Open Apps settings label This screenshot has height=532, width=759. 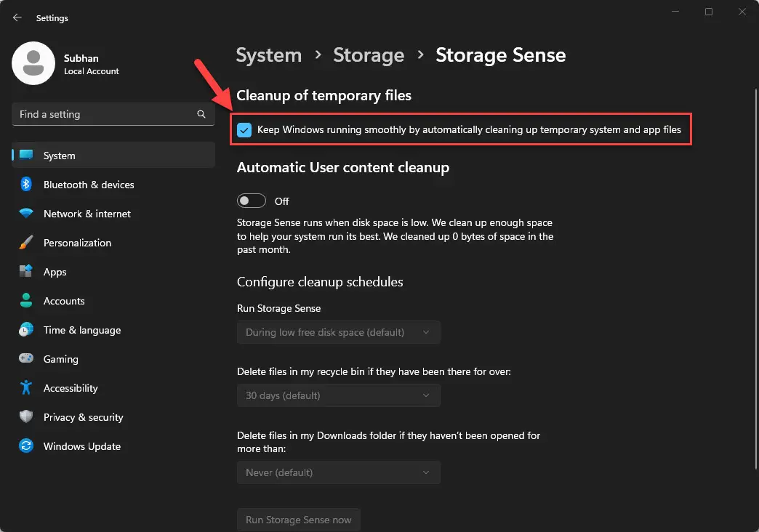click(55, 272)
